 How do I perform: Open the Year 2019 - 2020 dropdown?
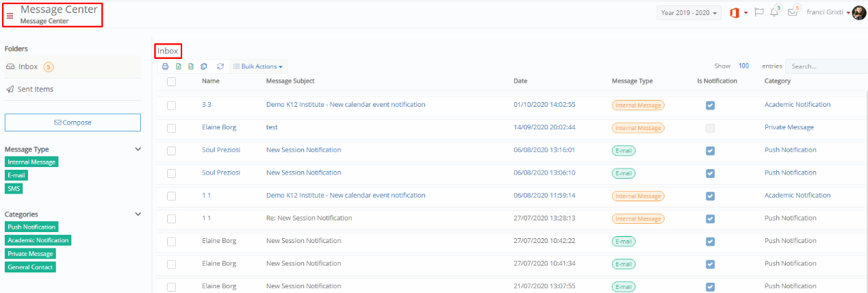pos(689,13)
